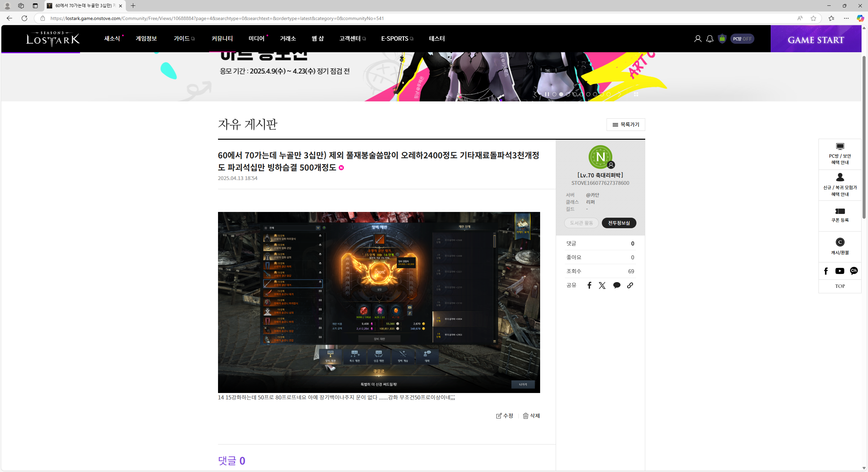The width and height of the screenshot is (868, 472).
Task: Open the 커뮤니티 menu
Action: pos(222,39)
